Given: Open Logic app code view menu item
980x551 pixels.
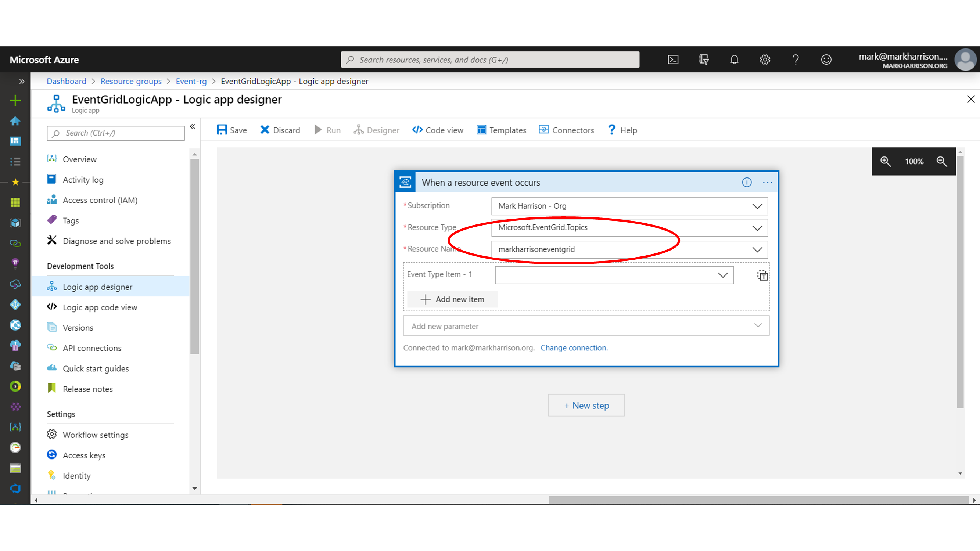Looking at the screenshot, I should [100, 307].
